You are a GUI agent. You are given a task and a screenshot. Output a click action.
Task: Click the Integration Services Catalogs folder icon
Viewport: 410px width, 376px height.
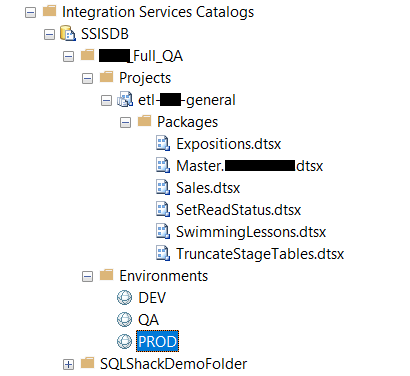[50, 11]
